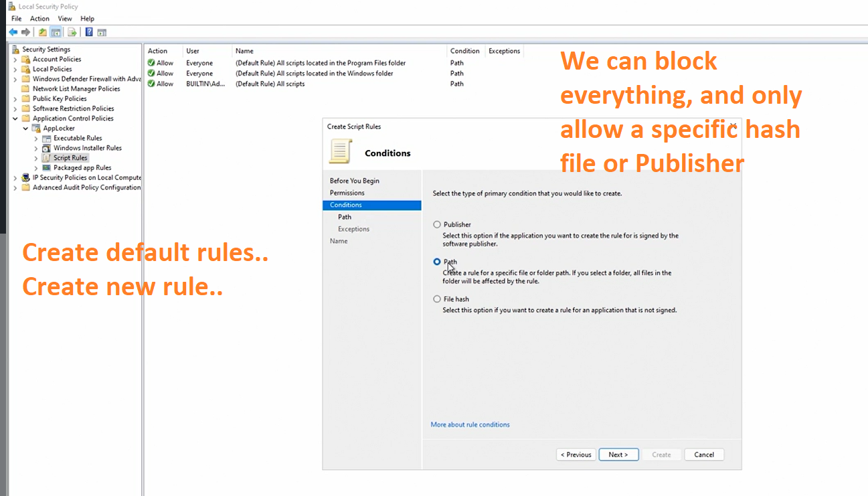The height and width of the screenshot is (496, 868).
Task: Select the Windows Installer Rules node icon
Action: click(46, 148)
